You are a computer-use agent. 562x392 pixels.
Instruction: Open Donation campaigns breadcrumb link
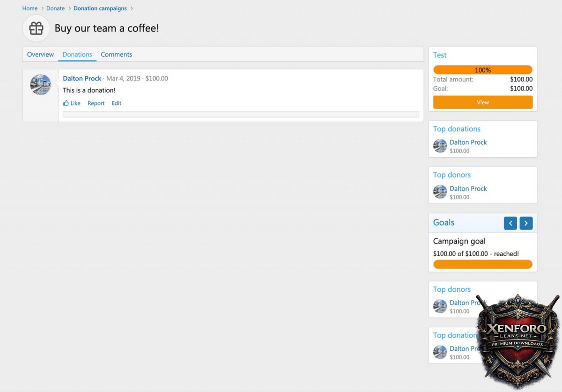click(x=100, y=8)
